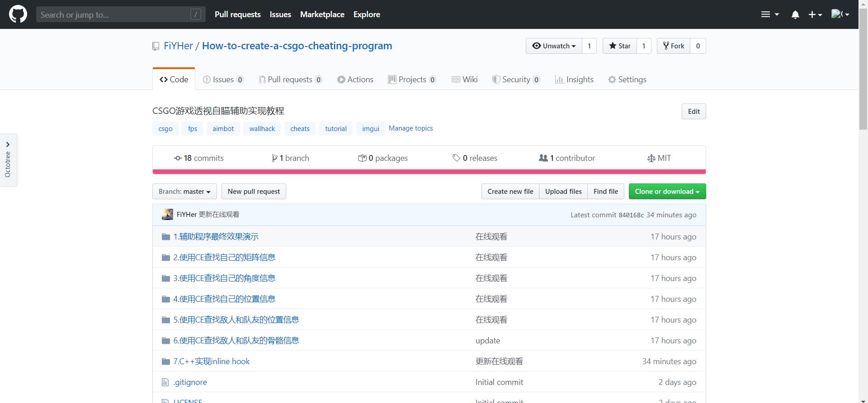Image resolution: width=868 pixels, height=403 pixels.
Task: Open the repository Settings tab
Action: 627,80
